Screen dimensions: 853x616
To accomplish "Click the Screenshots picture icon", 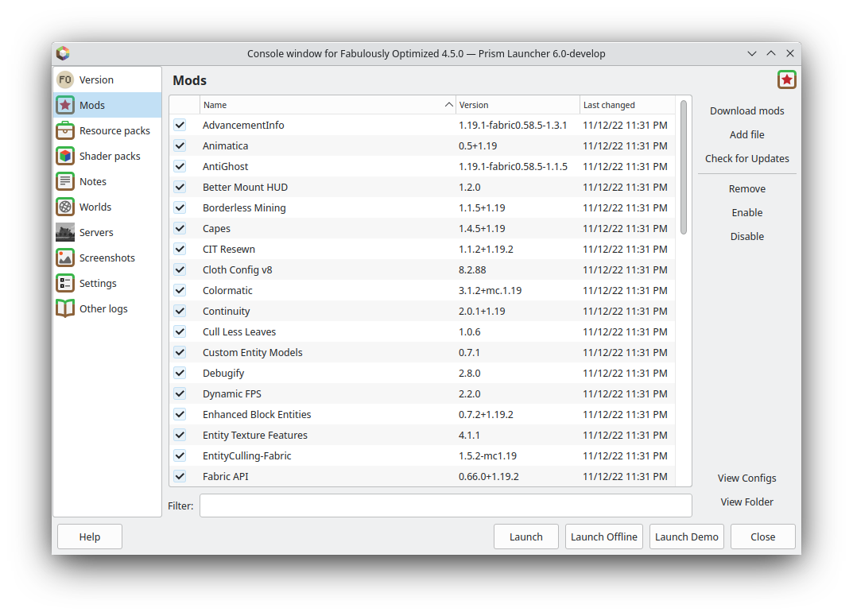I will tap(64, 257).
